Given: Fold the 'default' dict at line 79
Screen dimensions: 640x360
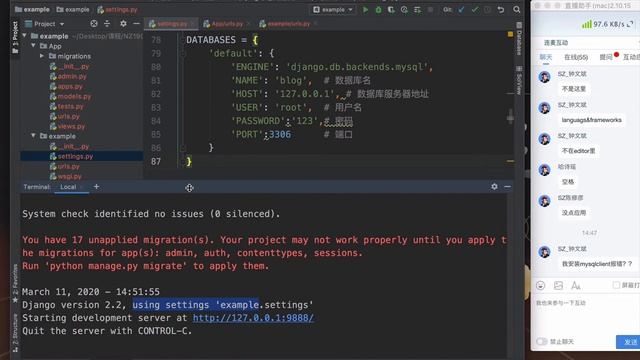Looking at the screenshot, I should pyautogui.click(x=183, y=53).
